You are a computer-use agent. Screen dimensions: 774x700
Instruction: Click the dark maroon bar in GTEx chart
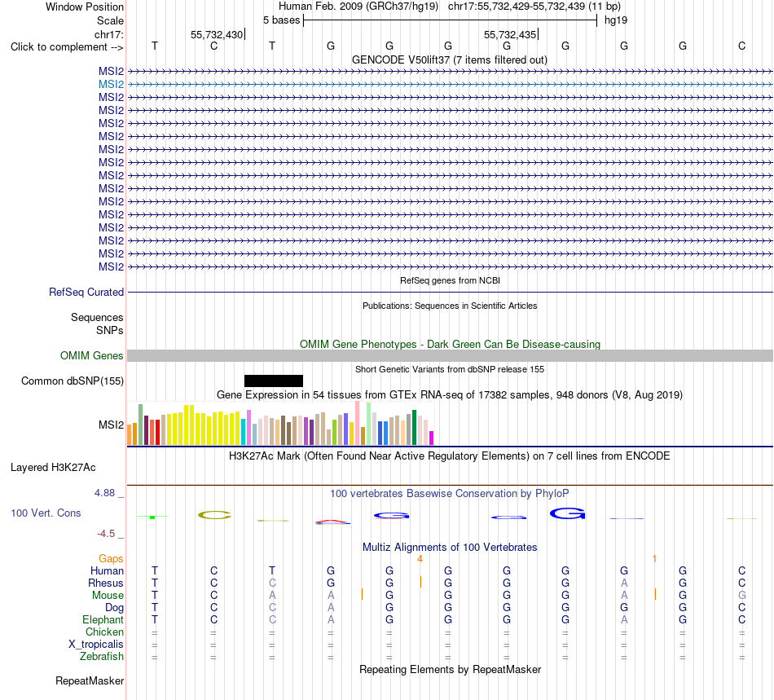[x=146, y=430]
